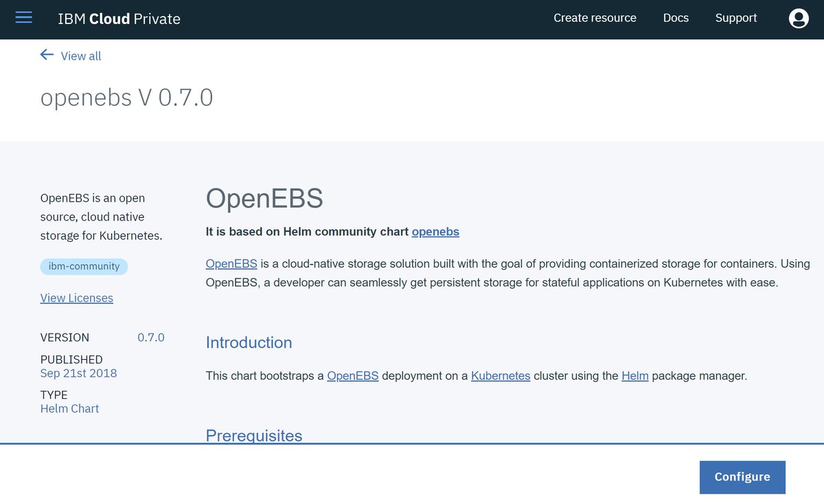Follow the Kubernetes link
824x504 pixels.
click(x=501, y=376)
